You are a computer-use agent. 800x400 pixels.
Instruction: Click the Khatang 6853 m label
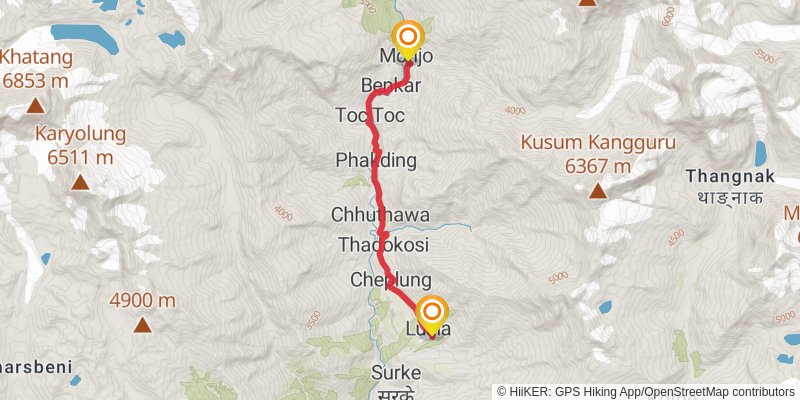tap(36, 69)
